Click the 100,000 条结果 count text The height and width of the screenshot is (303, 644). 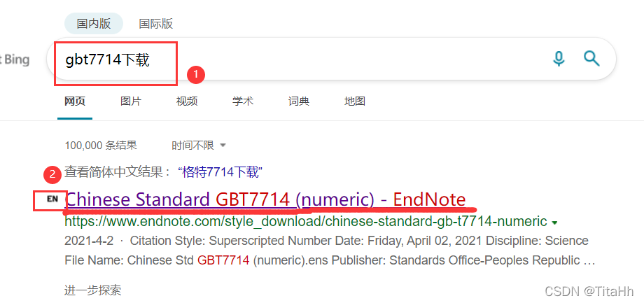(101, 145)
